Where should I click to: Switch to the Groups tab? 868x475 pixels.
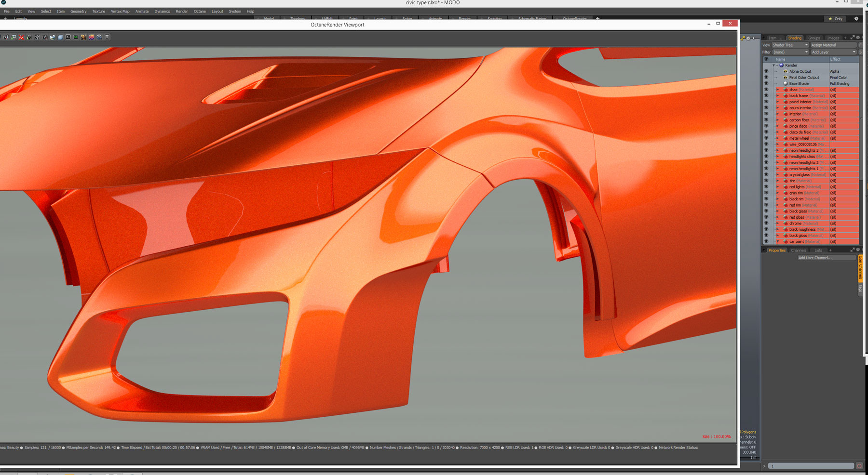[x=814, y=38]
